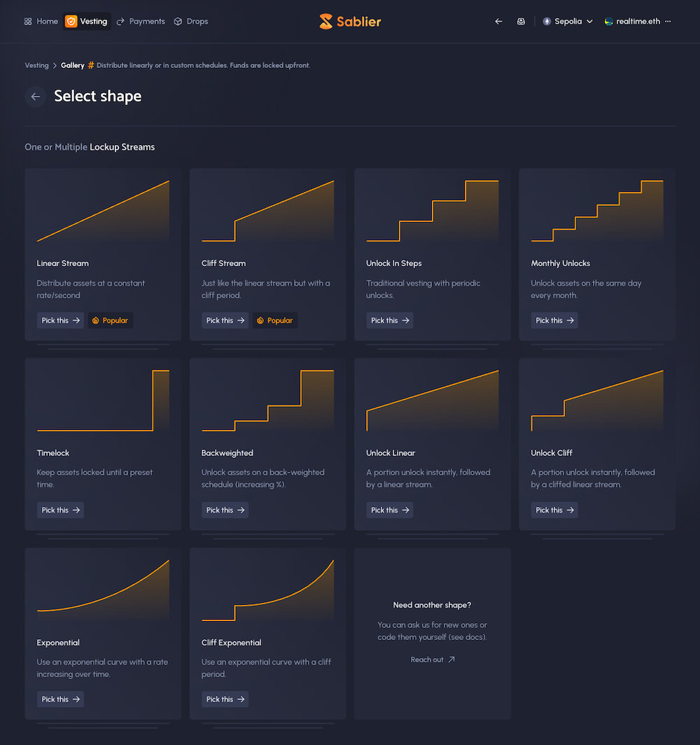
Task: Click the inbox tray icon near the wallet
Action: tap(521, 21)
